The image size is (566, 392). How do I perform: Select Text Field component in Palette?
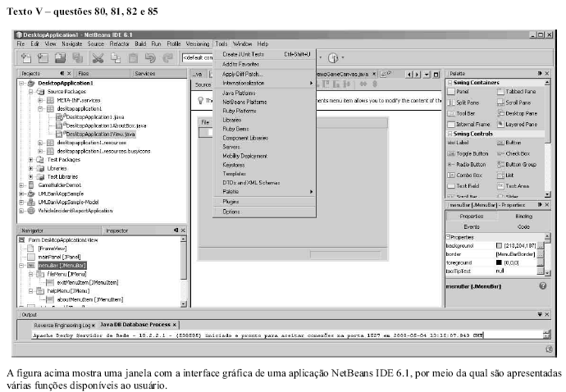[x=463, y=186]
